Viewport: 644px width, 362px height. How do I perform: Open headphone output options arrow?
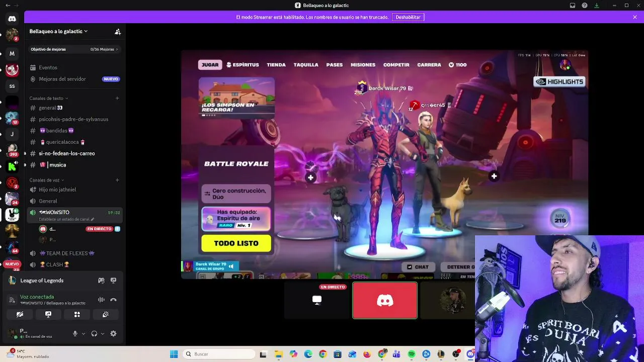click(x=103, y=333)
